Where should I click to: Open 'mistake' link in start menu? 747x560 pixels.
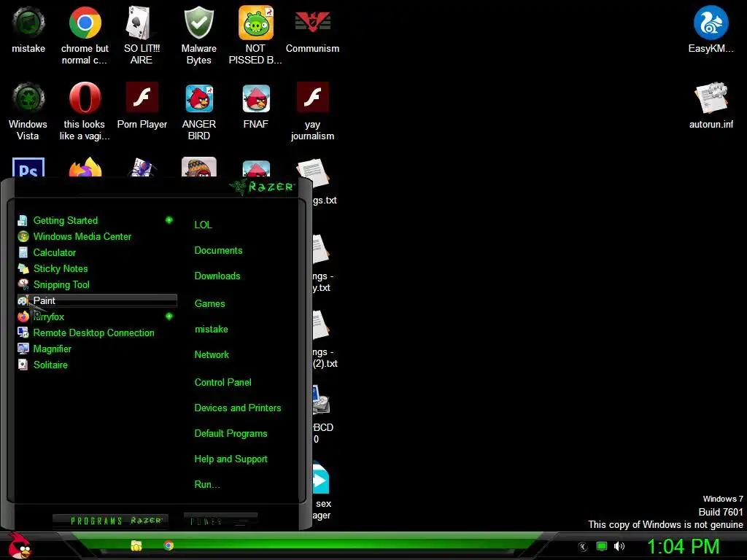point(211,329)
